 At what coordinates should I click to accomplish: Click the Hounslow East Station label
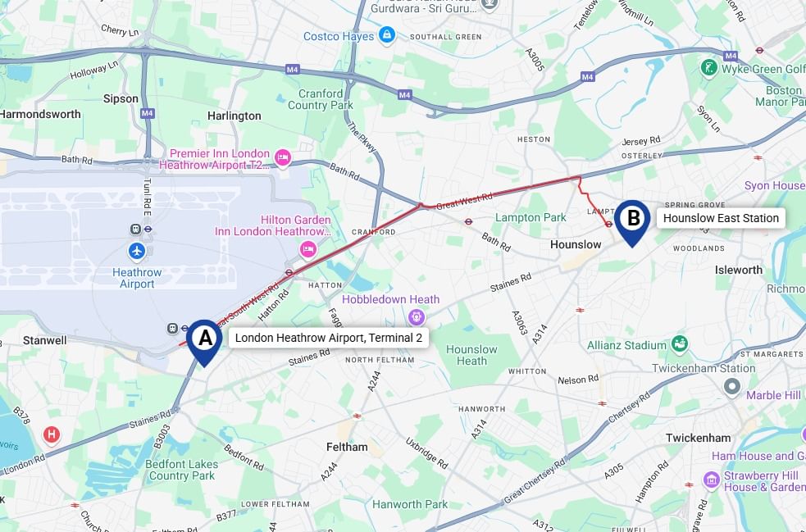click(x=721, y=218)
